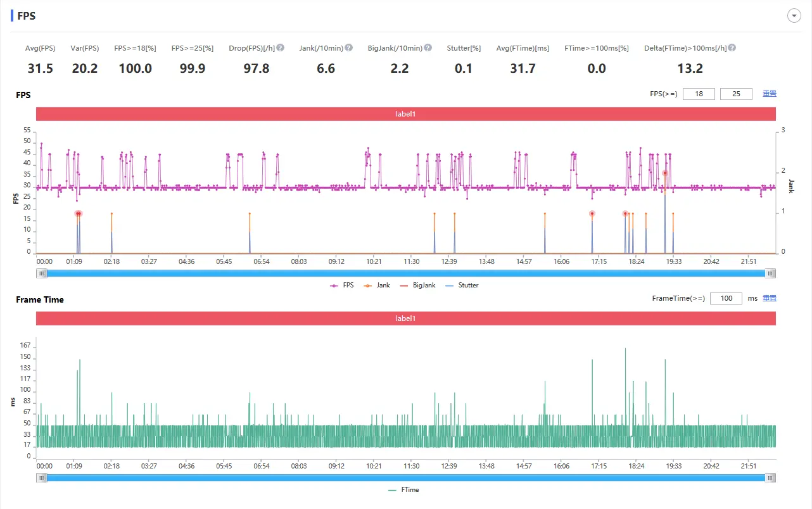
Task: Toggle the Stutter series in the legend
Action: [x=462, y=286]
